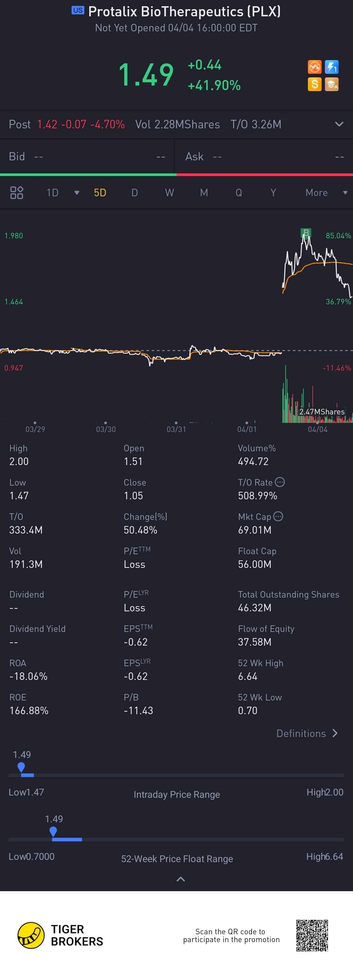Viewport: 353px width, 980px height.
Task: Tap the Open 1.51 value
Action: [x=133, y=461]
